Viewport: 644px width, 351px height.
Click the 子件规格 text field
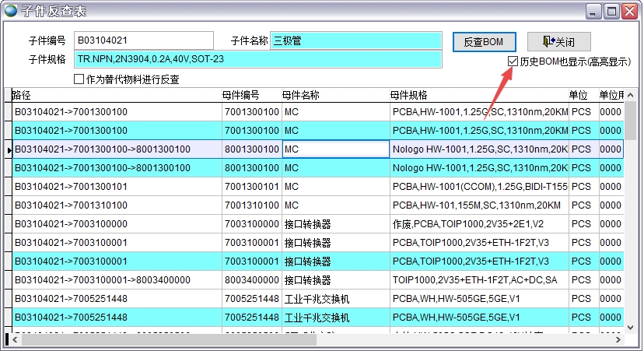pyautogui.click(x=257, y=59)
